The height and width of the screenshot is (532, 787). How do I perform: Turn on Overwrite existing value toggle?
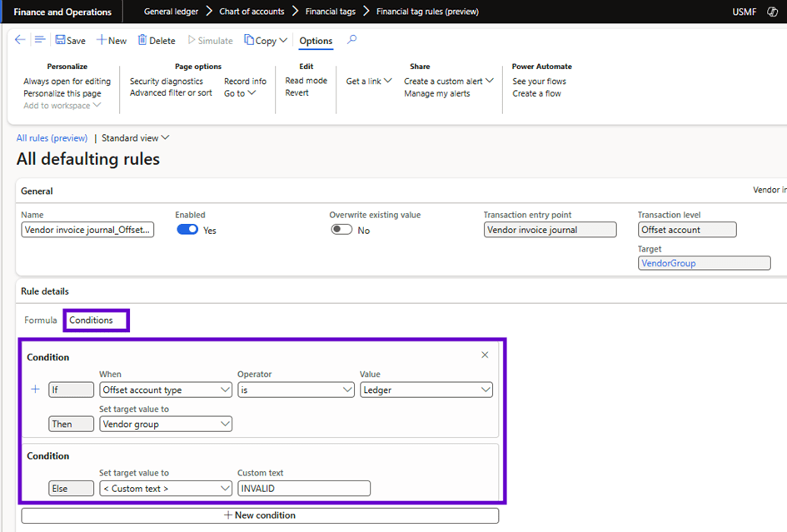[x=341, y=230]
